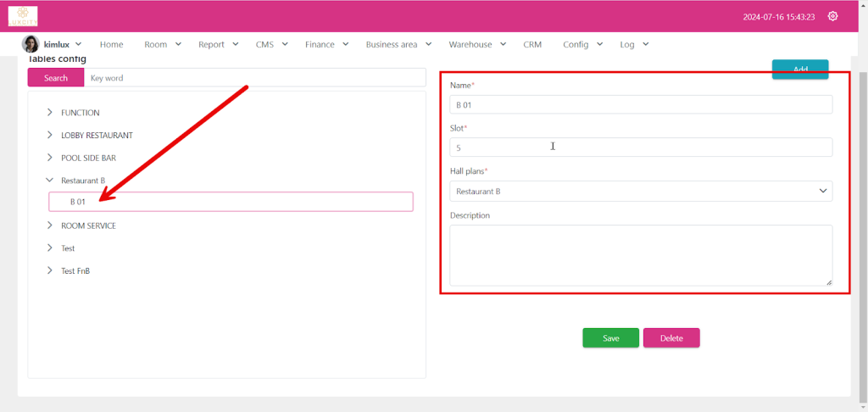868x412 pixels.
Task: Collapse the Restaurant B node
Action: point(50,181)
